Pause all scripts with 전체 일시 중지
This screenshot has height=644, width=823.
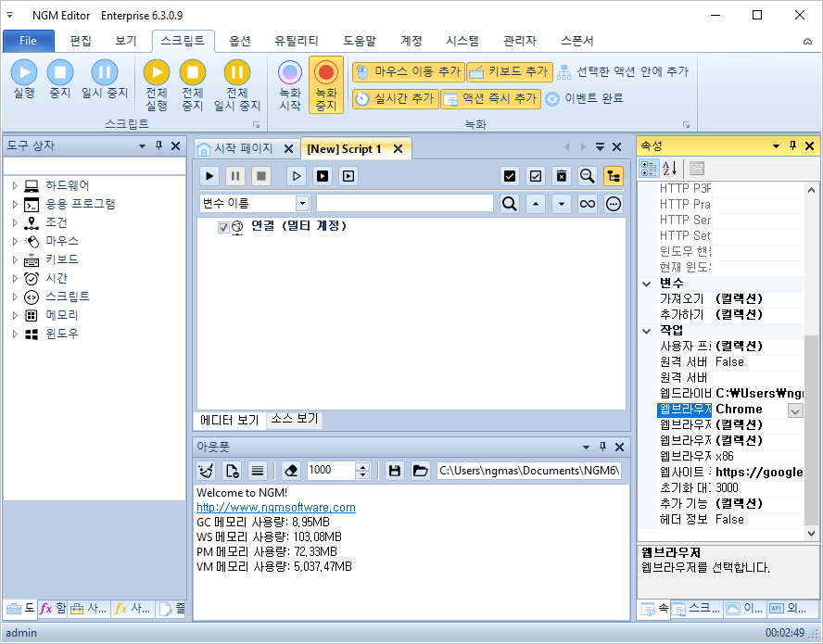(236, 85)
